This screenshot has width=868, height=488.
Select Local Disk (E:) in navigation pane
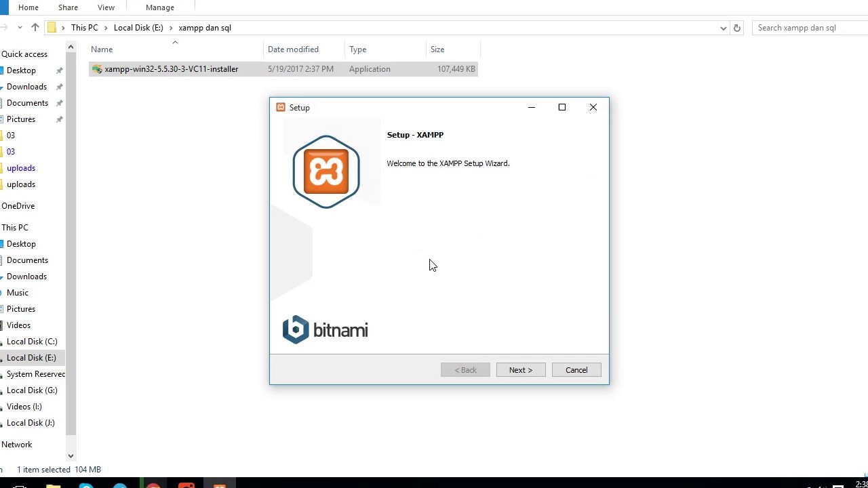pos(31,358)
